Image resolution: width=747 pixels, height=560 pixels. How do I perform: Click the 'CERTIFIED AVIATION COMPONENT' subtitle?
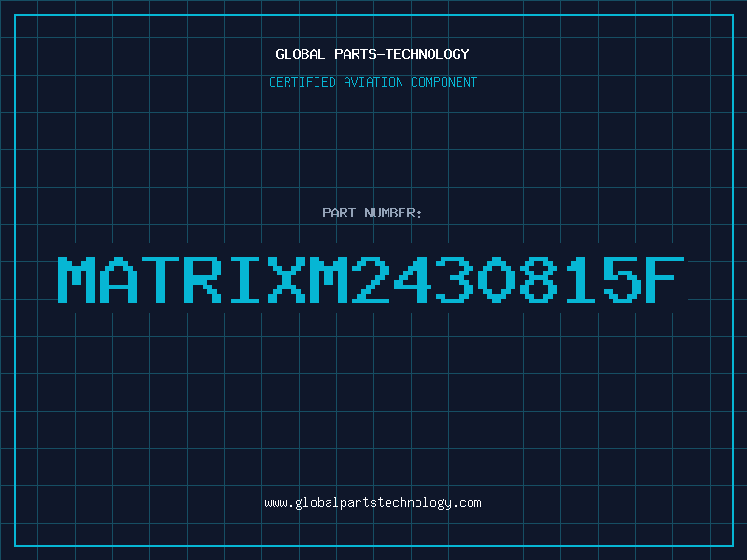point(373,82)
